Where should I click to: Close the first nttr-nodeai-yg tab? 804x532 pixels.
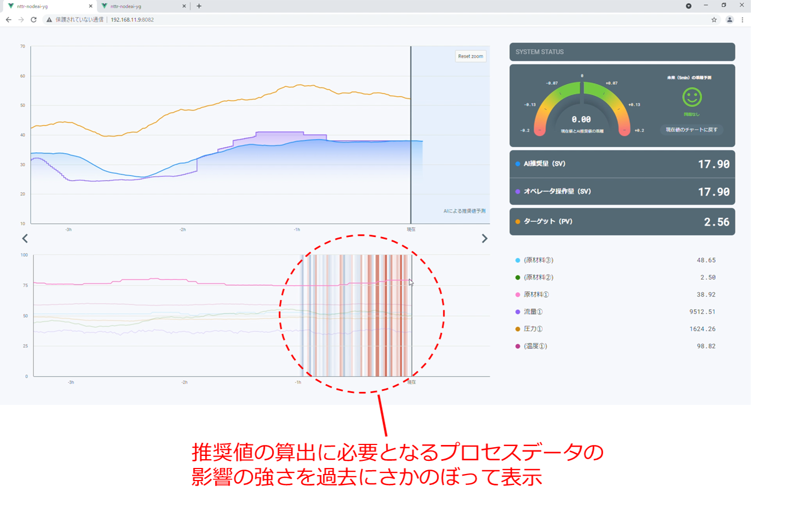click(91, 6)
